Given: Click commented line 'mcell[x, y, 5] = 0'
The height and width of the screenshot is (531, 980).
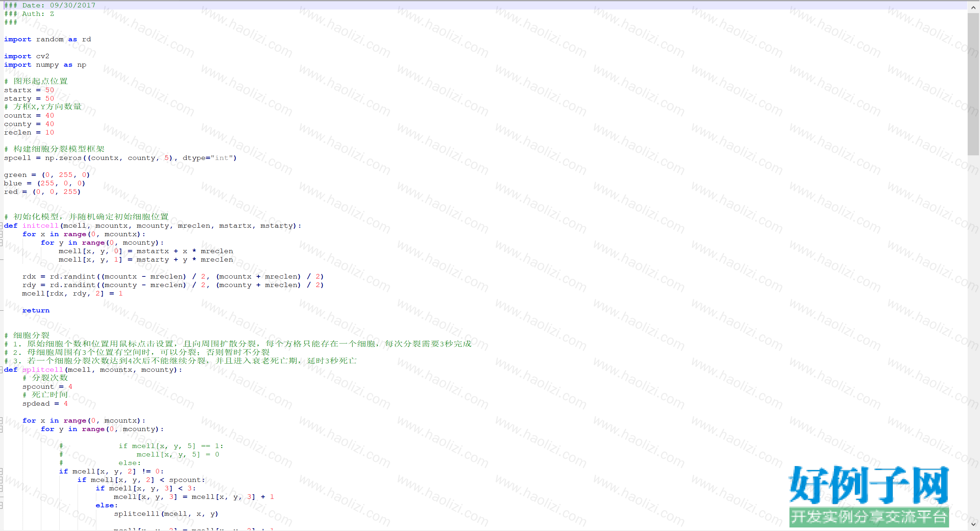Looking at the screenshot, I should pyautogui.click(x=178, y=454).
